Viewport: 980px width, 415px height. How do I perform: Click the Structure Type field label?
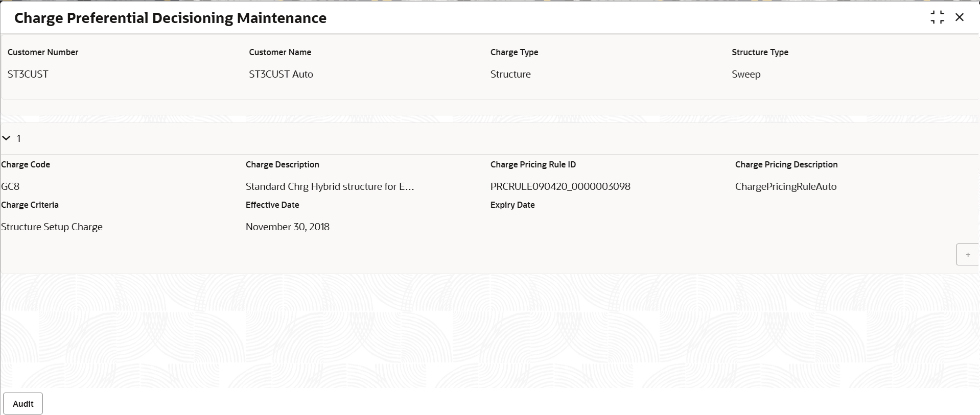coord(760,52)
